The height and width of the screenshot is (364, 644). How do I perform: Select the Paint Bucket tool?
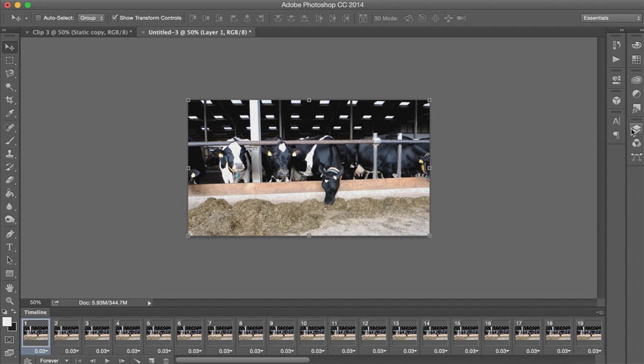point(10,193)
